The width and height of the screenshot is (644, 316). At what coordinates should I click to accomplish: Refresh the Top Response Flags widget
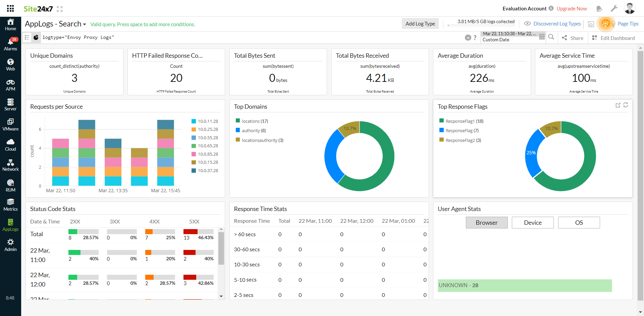(626, 105)
